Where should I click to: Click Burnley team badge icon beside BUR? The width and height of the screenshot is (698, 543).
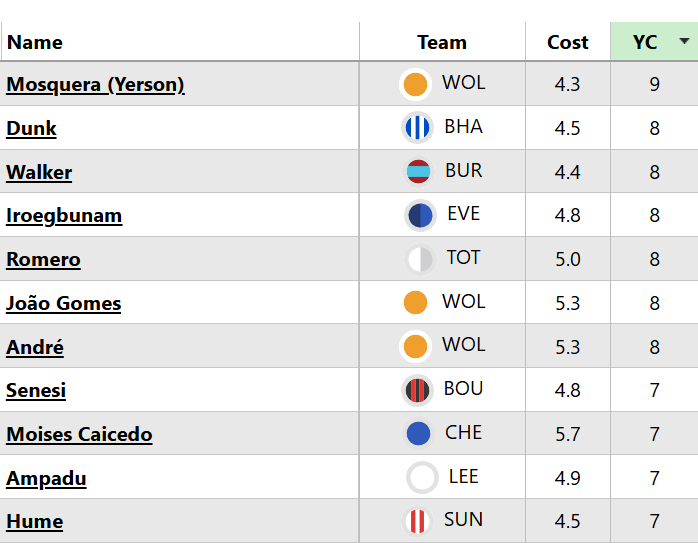418,171
